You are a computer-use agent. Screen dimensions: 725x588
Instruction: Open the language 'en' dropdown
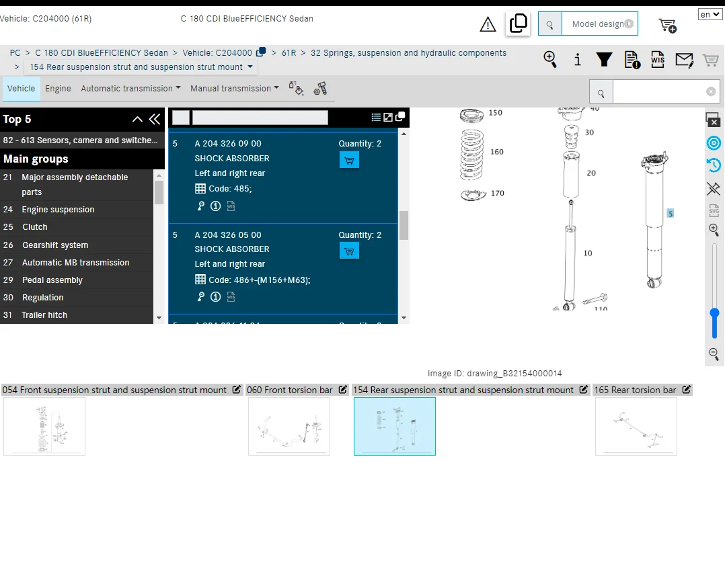[x=710, y=14]
